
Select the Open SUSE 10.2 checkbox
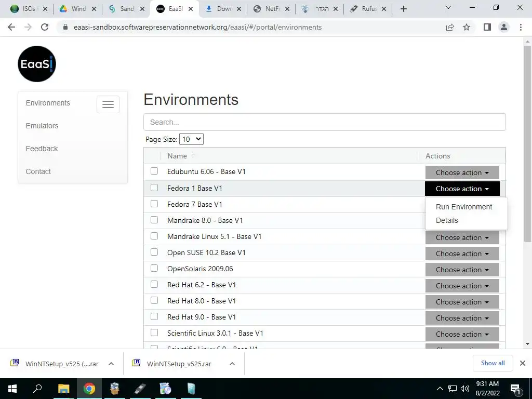coord(154,252)
